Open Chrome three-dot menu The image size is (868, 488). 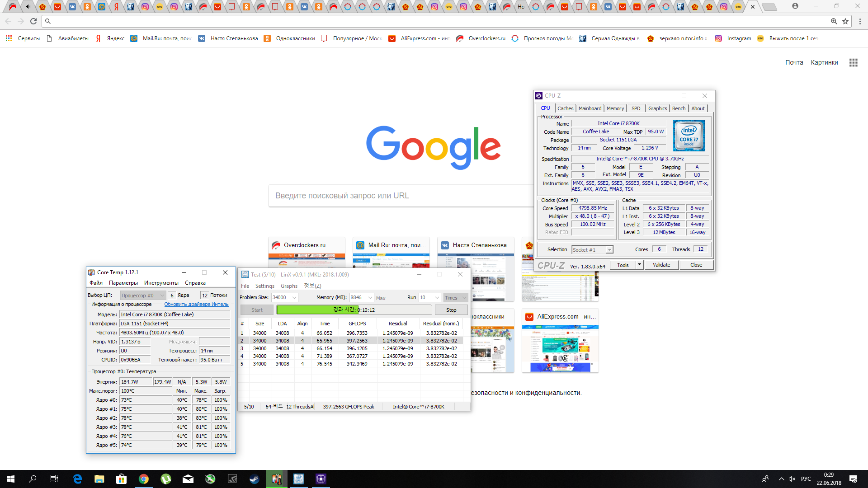tap(860, 21)
